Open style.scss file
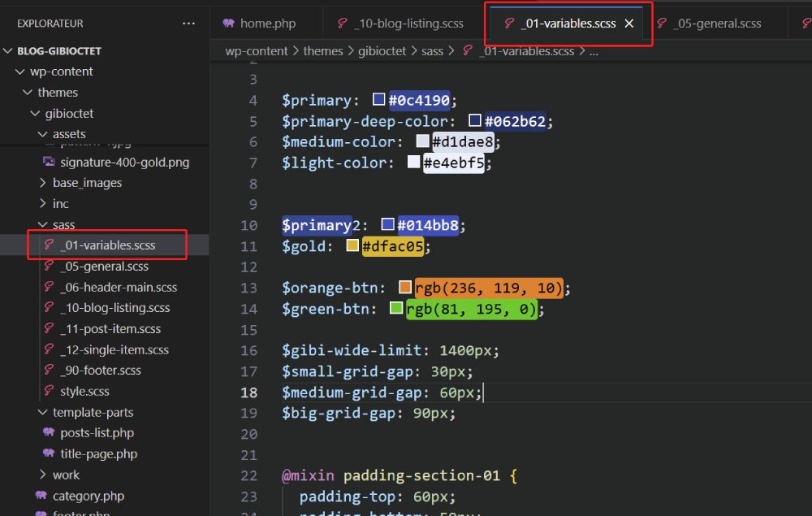812x516 pixels. [x=85, y=391]
